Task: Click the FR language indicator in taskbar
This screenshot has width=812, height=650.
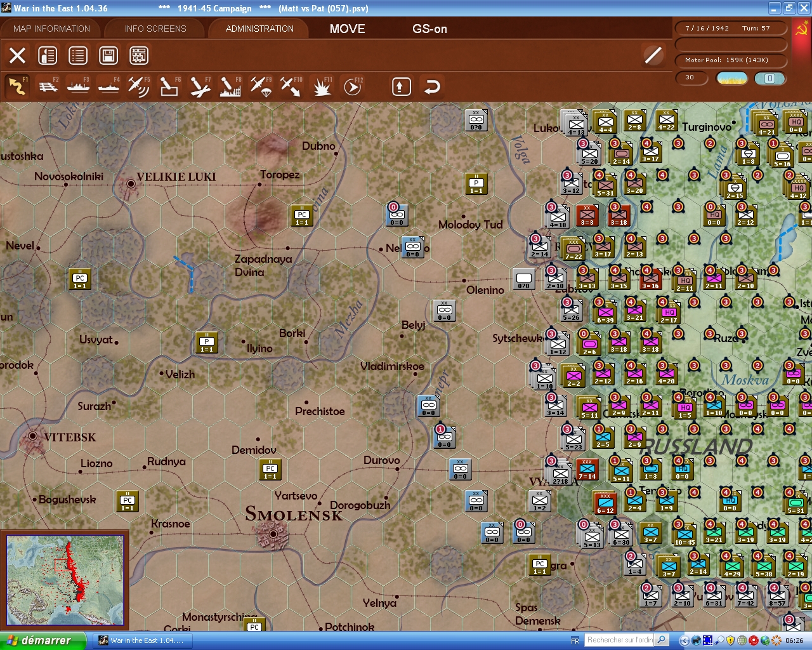Action: pos(575,641)
